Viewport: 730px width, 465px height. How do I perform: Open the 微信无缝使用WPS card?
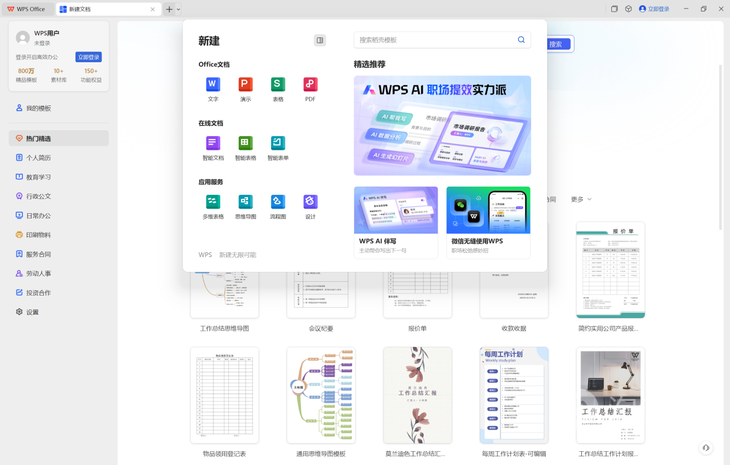[488, 222]
